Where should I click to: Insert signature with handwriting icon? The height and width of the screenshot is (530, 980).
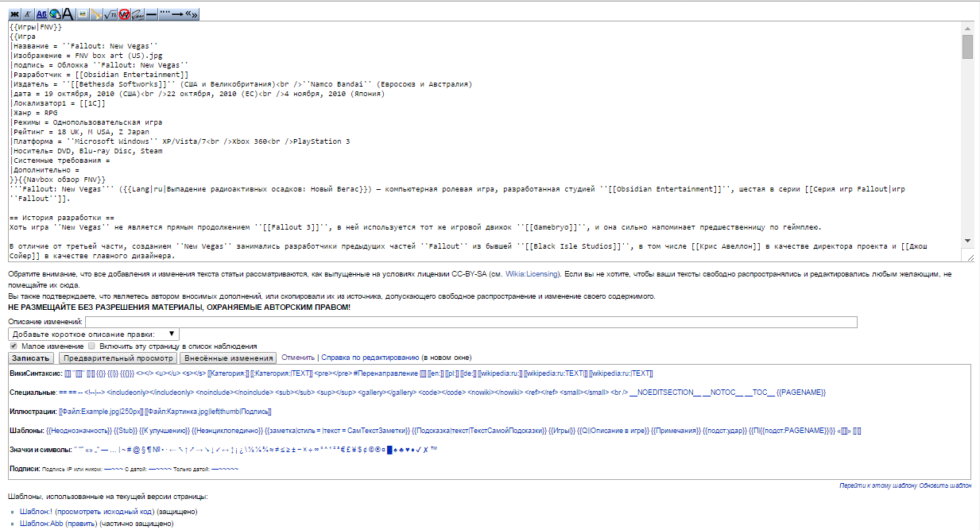[138, 14]
